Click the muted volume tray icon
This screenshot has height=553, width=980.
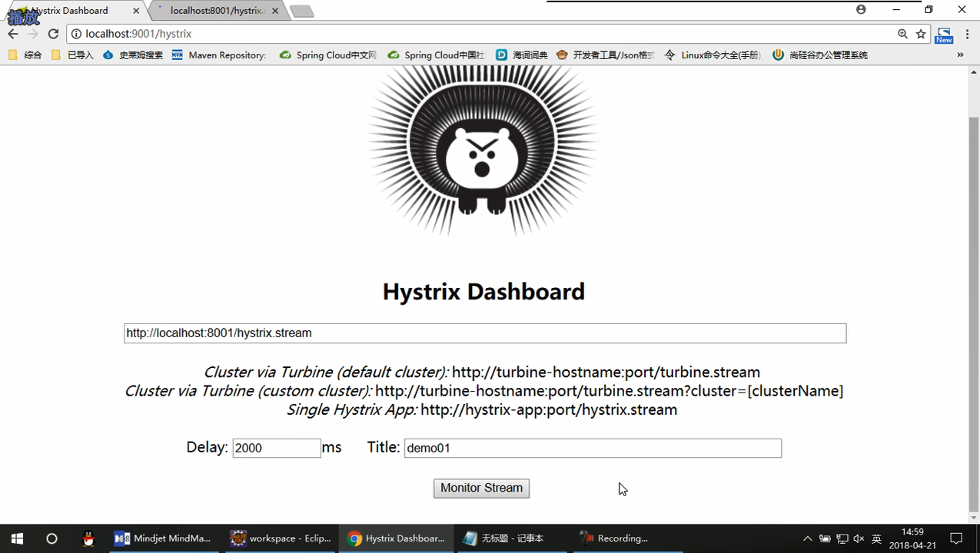tap(859, 538)
